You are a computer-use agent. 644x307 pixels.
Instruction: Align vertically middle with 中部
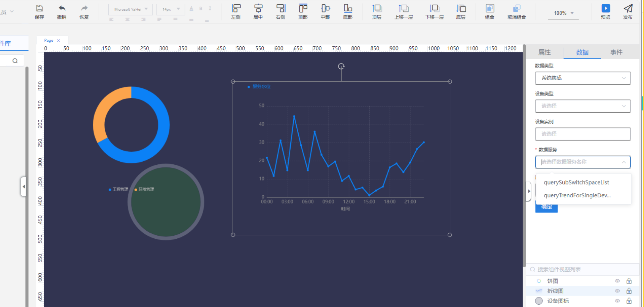[325, 12]
